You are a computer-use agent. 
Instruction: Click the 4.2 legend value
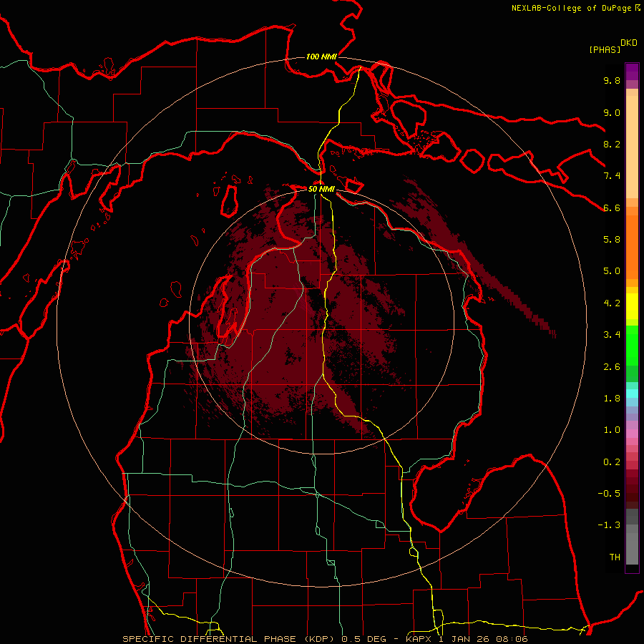pyautogui.click(x=612, y=303)
